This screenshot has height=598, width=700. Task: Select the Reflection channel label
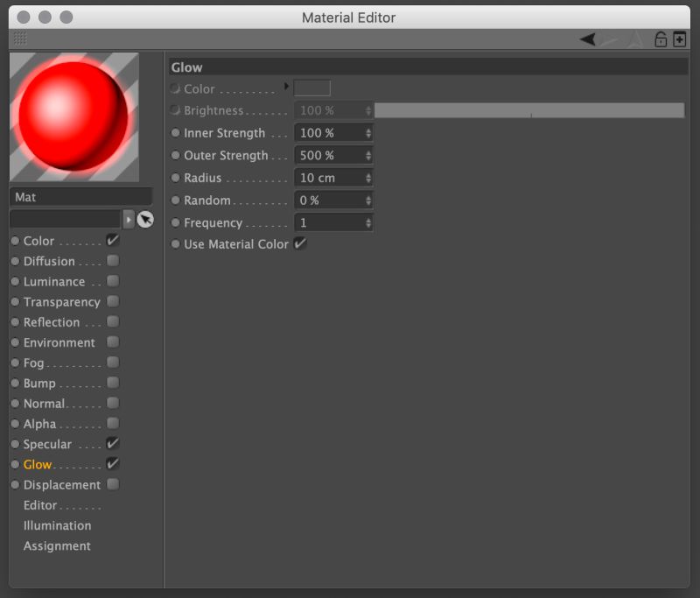click(52, 322)
